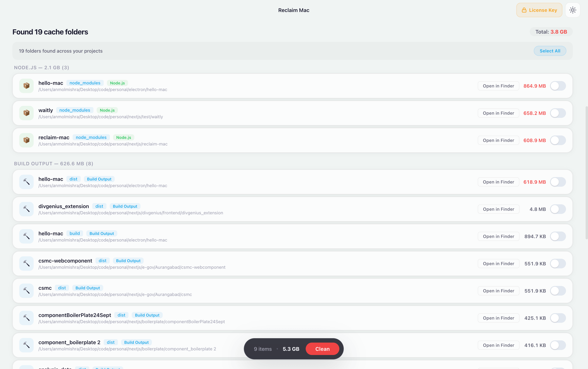Click the node_modules tag on waitly
This screenshot has width=588, height=369.
(75, 110)
